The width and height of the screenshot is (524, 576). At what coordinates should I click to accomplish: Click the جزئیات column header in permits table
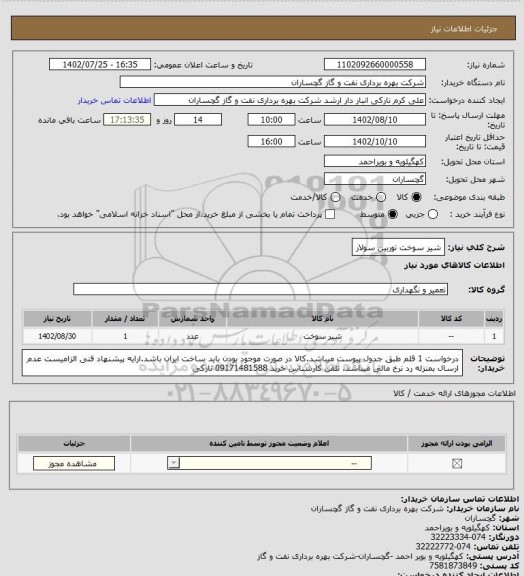coord(74,443)
